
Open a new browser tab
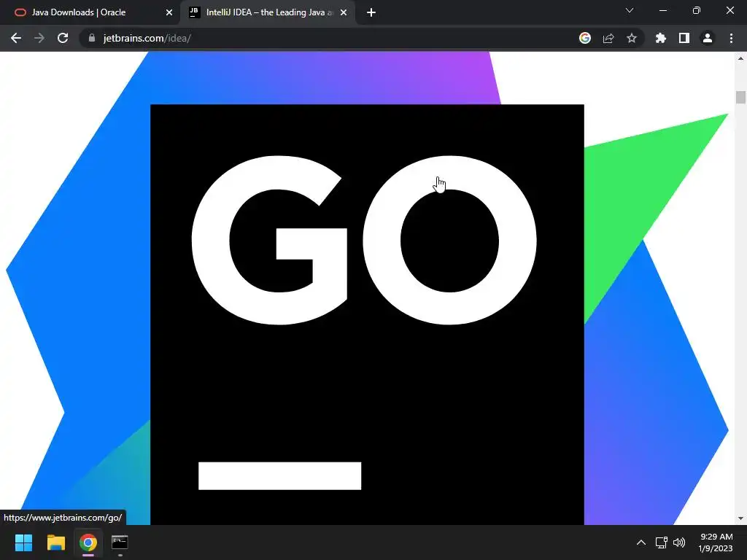click(371, 13)
